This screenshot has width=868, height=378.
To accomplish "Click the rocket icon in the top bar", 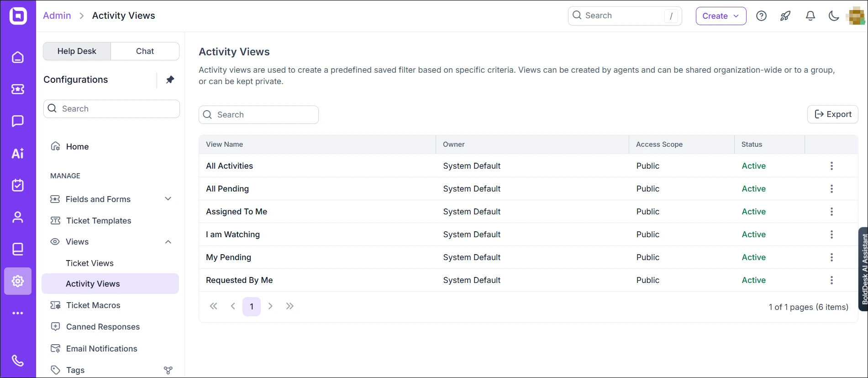I will [x=785, y=16].
